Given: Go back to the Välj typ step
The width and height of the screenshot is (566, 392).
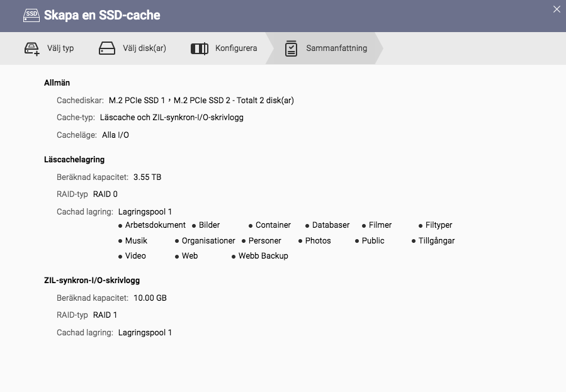Looking at the screenshot, I should (60, 48).
